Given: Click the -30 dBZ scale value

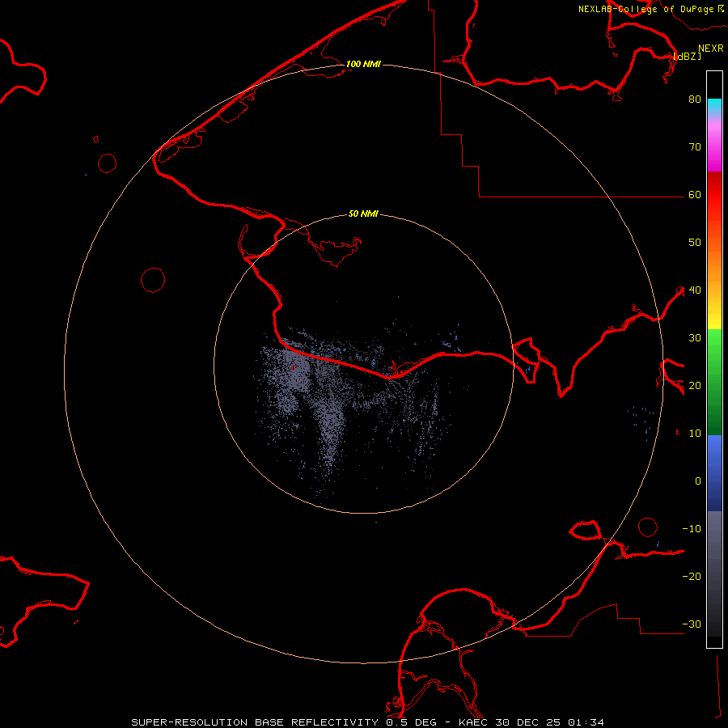Looking at the screenshot, I should [x=692, y=624].
